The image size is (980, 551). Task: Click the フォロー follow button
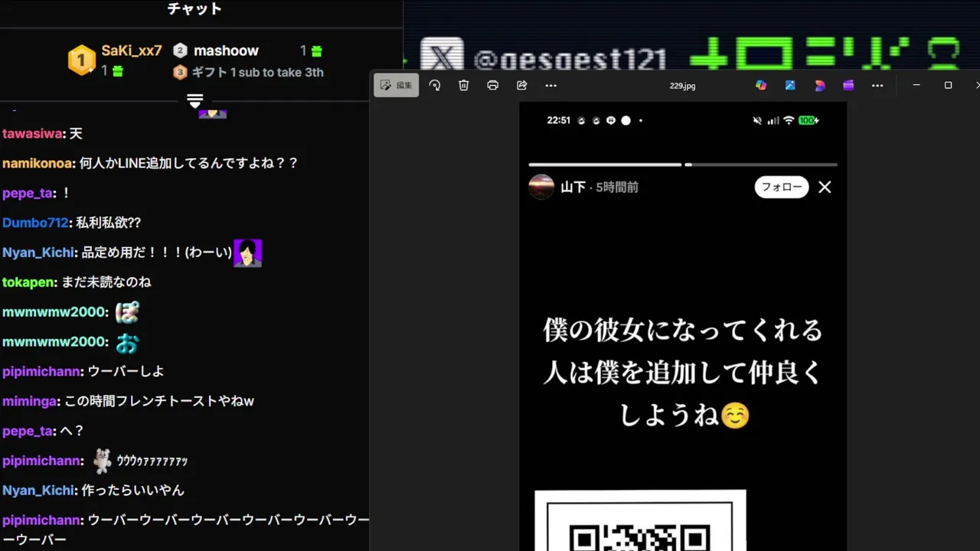[x=782, y=187]
